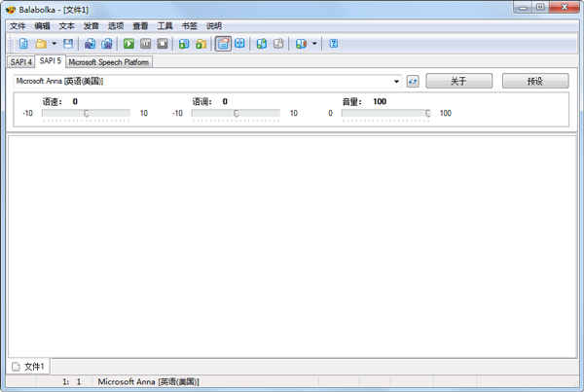584x392 pixels.
Task: Select the Microsoft Speech Platform tab
Action: pos(108,61)
